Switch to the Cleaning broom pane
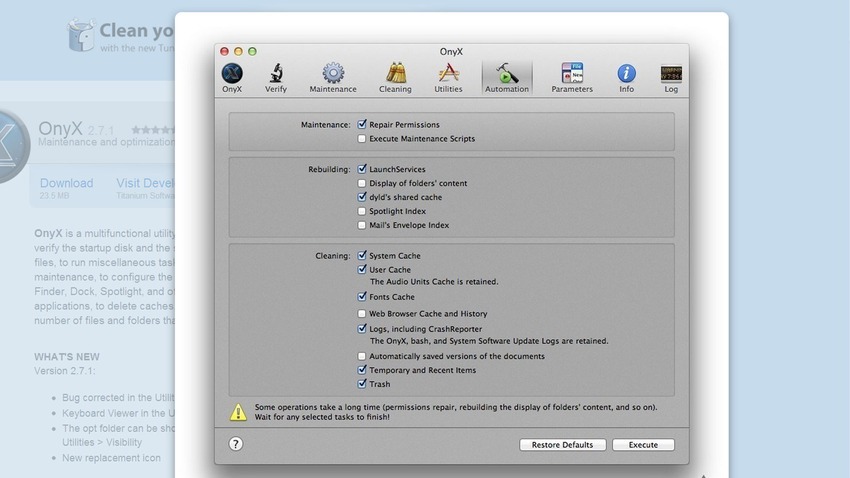The image size is (850, 478). pos(394,76)
